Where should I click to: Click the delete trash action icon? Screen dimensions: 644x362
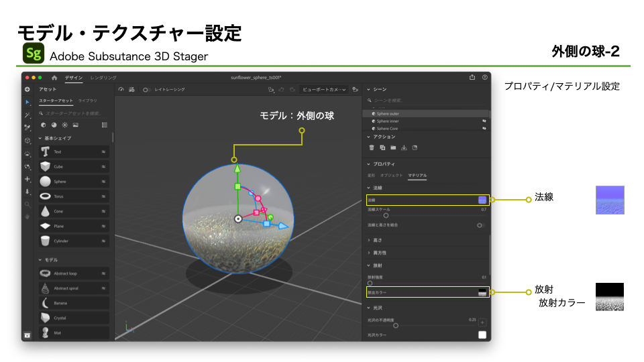(372, 147)
